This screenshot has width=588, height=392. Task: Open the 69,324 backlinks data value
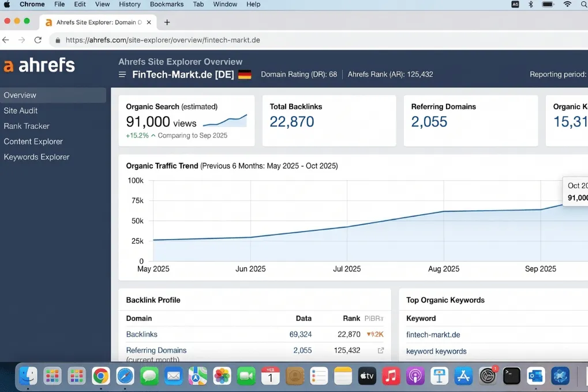click(300, 334)
